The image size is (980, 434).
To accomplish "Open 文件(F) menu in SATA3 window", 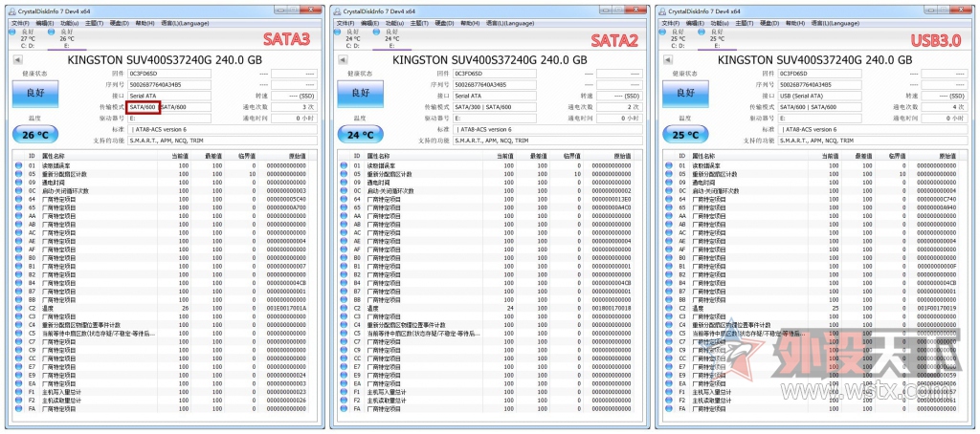I will coord(20,23).
